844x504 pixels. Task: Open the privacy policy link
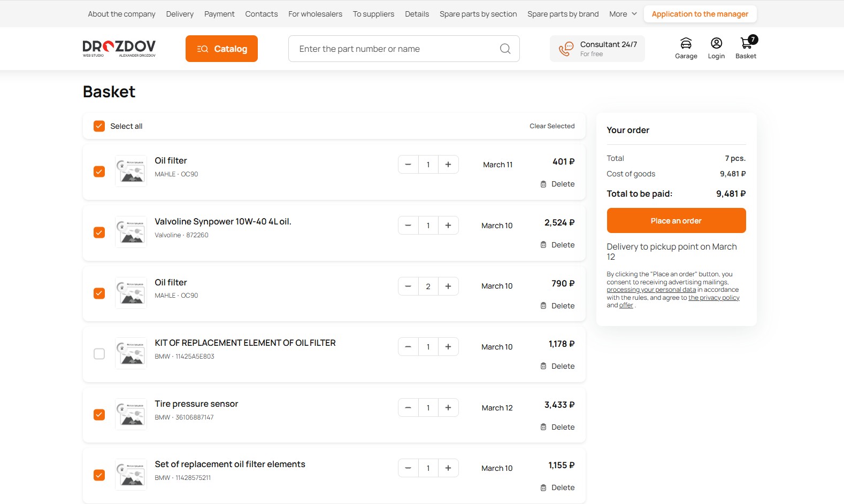click(x=713, y=298)
